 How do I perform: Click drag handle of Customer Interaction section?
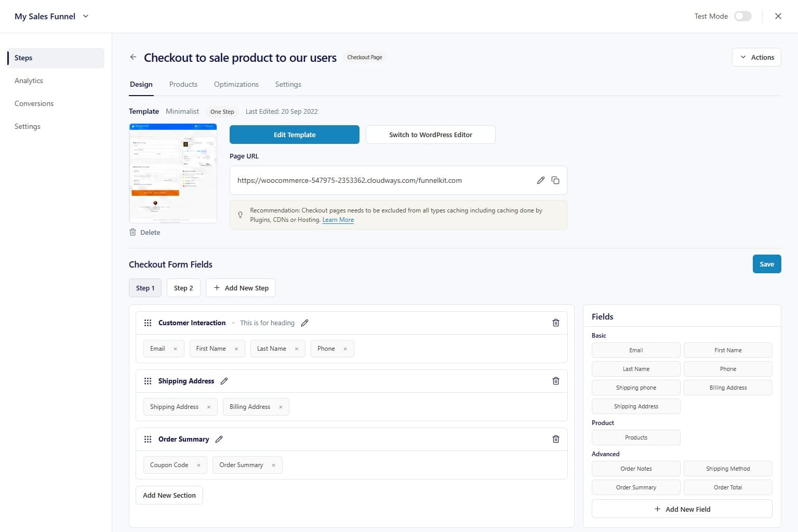[x=148, y=323]
